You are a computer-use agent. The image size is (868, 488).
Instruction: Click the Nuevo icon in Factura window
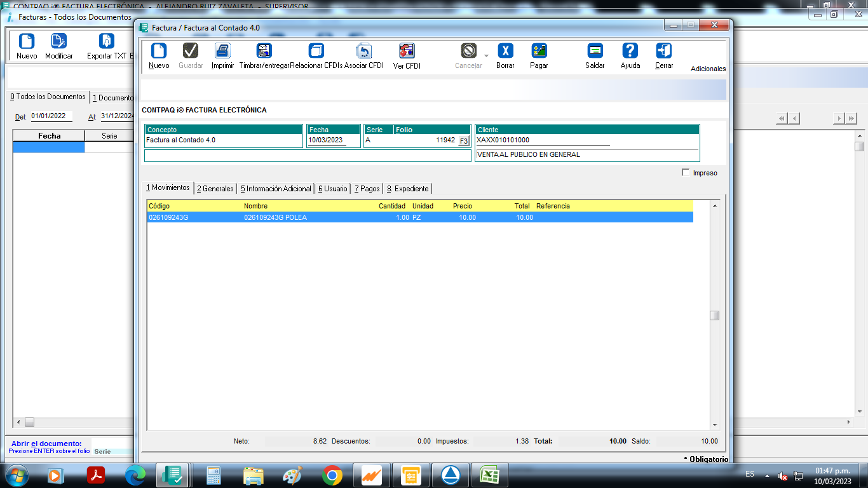pyautogui.click(x=159, y=51)
